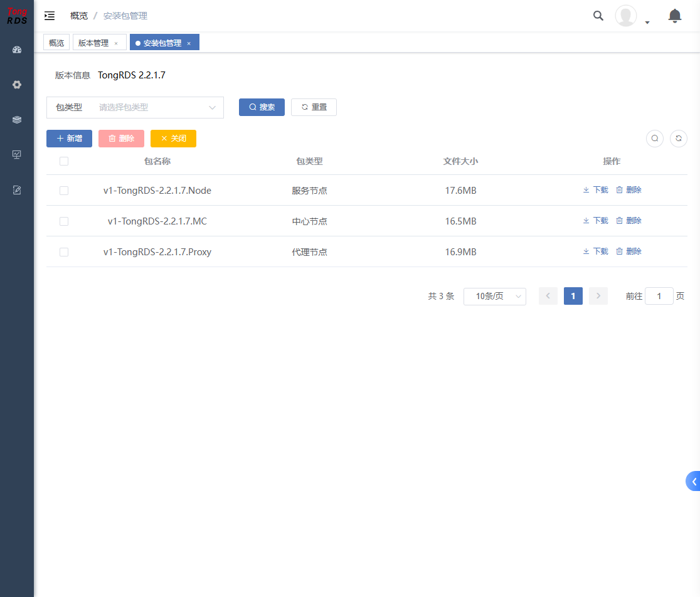Expand the blue side drawer arrow

coord(693,482)
